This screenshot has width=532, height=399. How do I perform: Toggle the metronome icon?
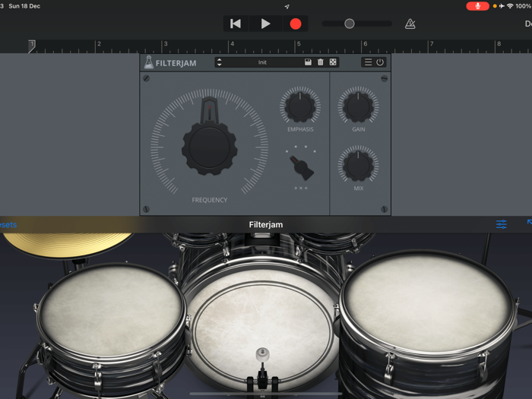click(x=410, y=24)
